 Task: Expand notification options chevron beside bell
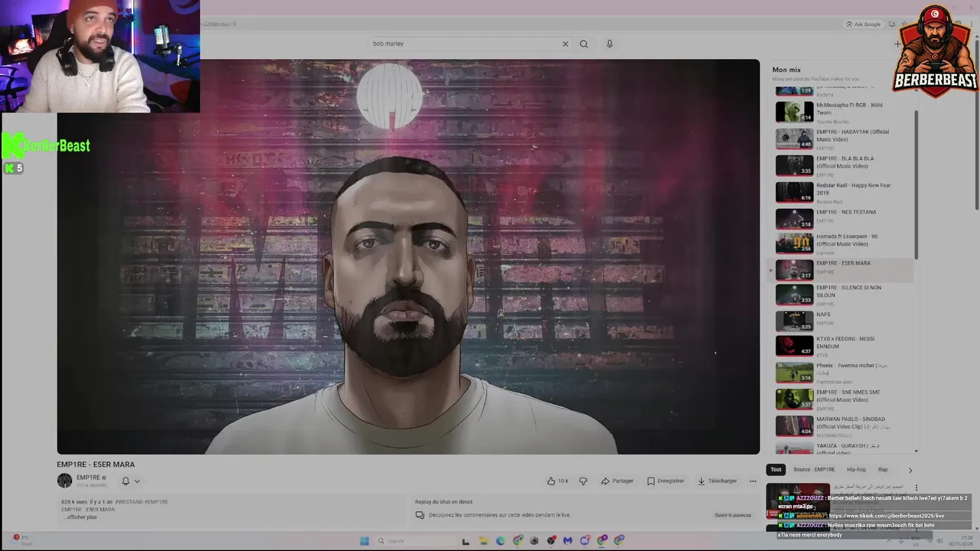[x=137, y=481]
